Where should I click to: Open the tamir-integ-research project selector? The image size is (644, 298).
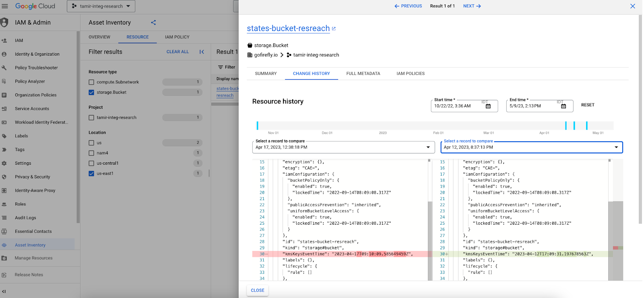101,6
